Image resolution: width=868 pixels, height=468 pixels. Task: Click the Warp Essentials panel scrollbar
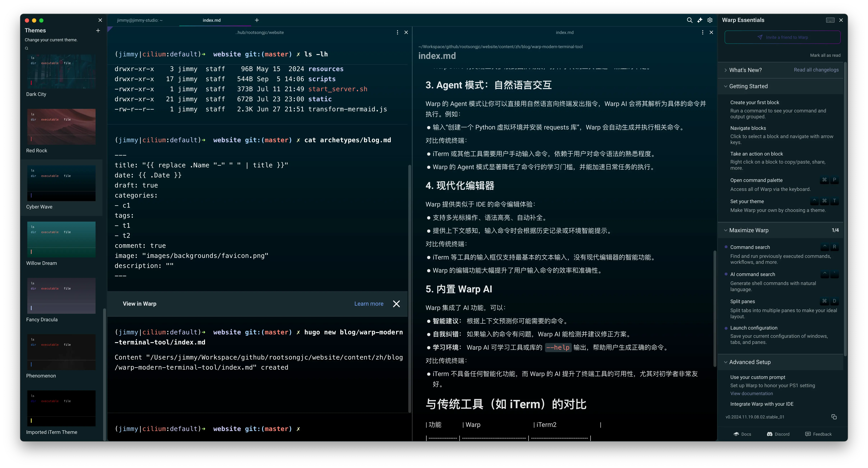click(x=845, y=209)
